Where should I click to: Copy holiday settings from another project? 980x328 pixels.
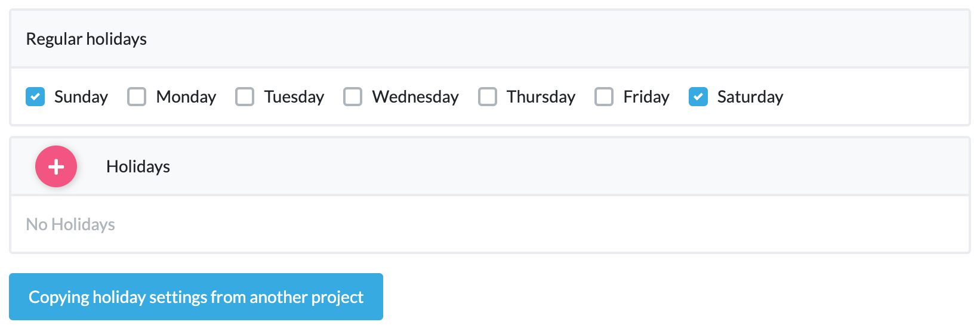(196, 297)
